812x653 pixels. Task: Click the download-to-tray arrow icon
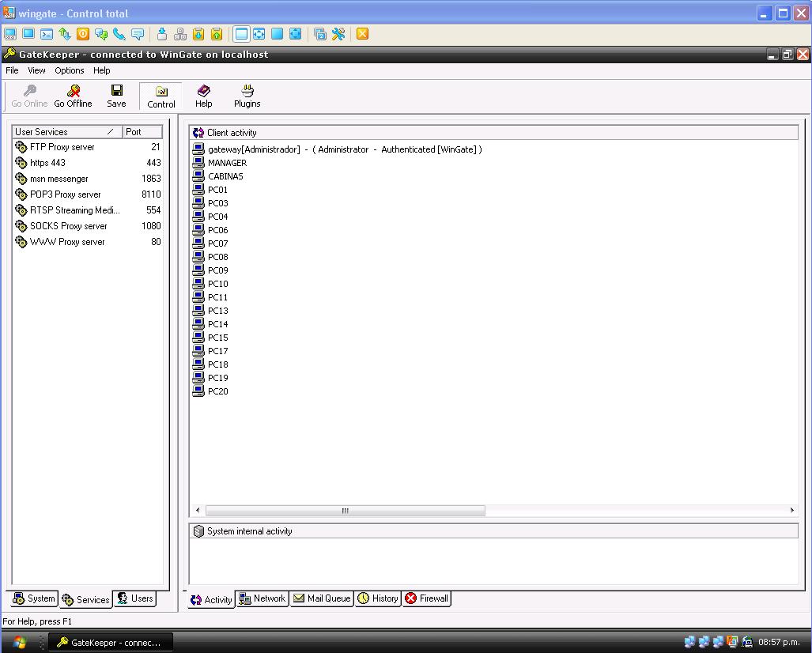(x=162, y=34)
